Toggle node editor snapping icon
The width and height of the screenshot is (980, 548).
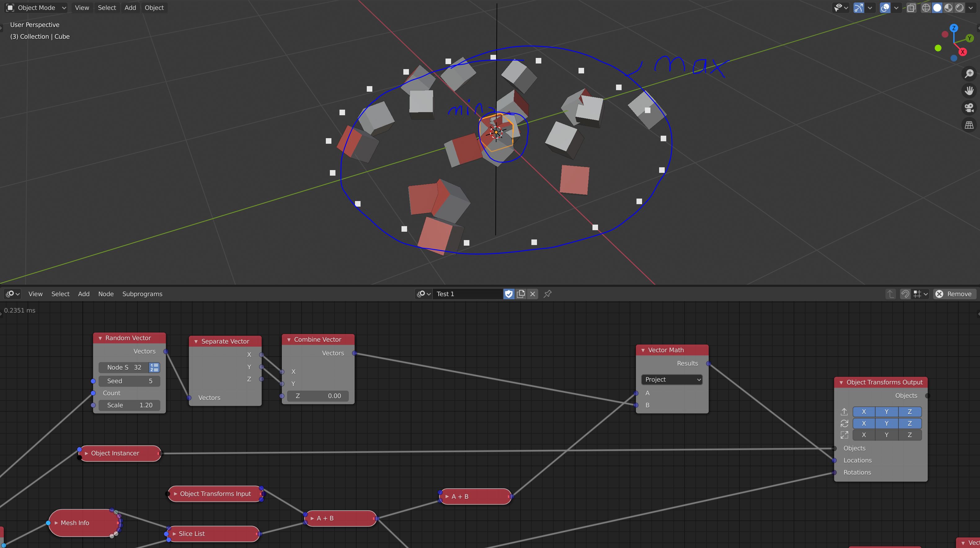(905, 294)
